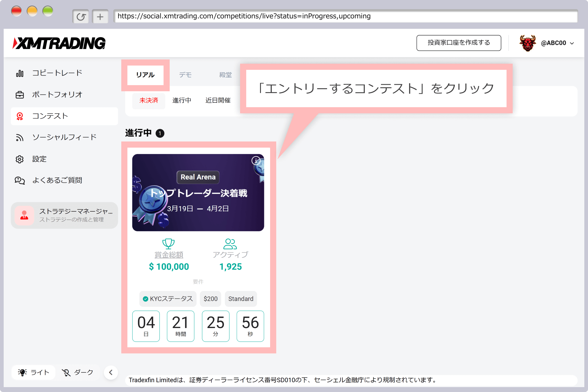Click the XMTRADING logo
This screenshot has height=392, width=588.
pyautogui.click(x=59, y=43)
